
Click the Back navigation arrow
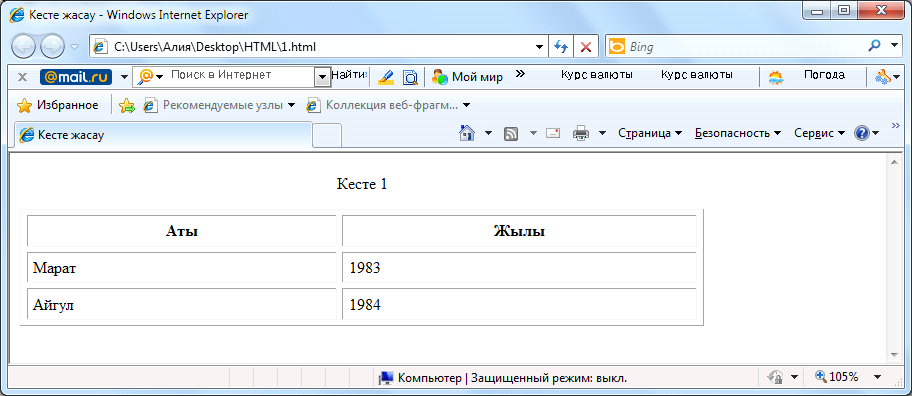(x=23, y=47)
